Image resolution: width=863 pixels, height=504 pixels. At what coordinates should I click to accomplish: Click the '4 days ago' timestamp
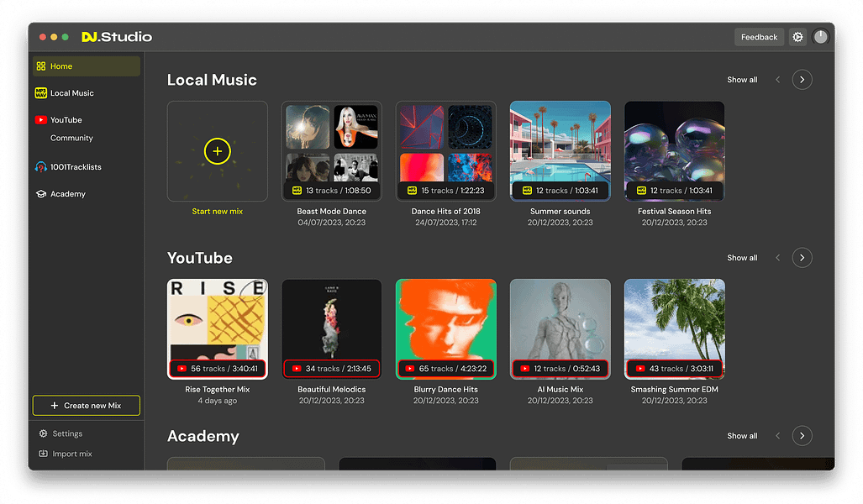218,401
